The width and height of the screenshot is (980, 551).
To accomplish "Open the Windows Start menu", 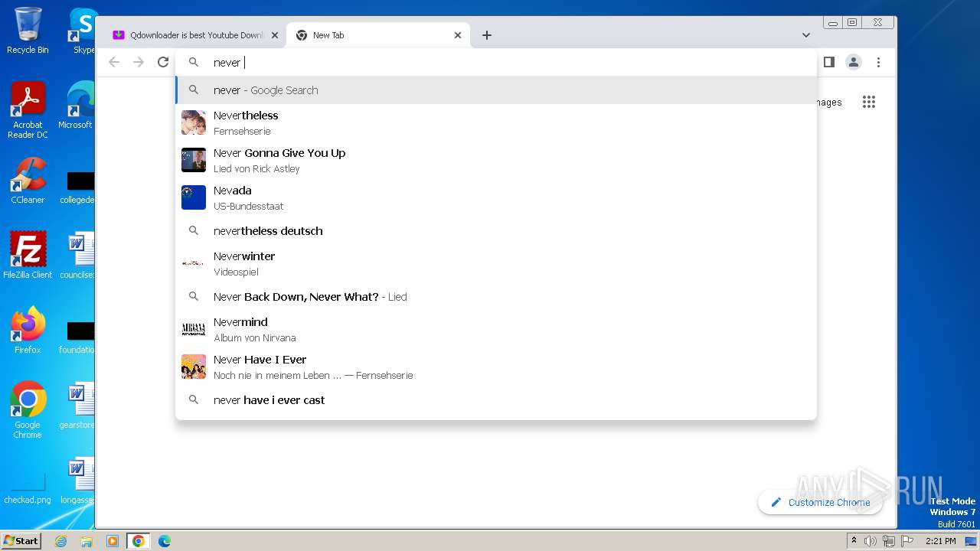I will 21,540.
